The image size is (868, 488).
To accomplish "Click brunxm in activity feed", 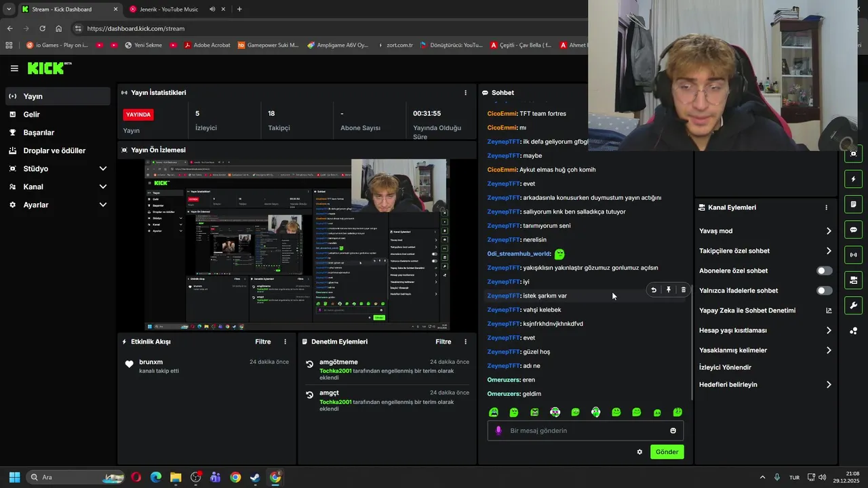I will pyautogui.click(x=151, y=362).
